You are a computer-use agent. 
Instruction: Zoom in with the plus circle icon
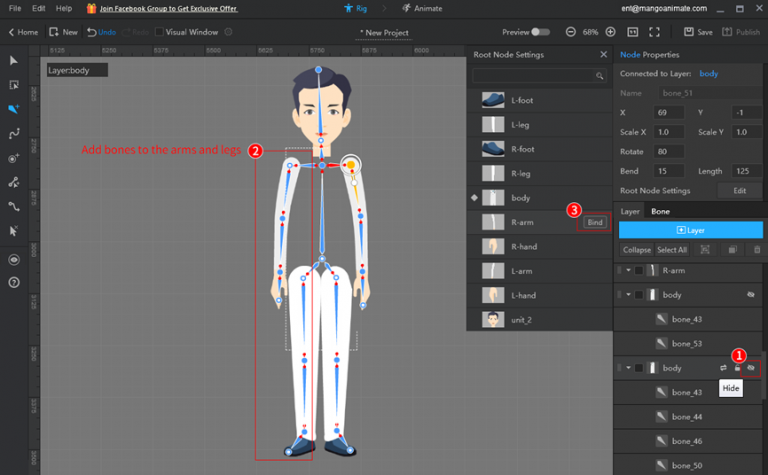[x=610, y=32]
